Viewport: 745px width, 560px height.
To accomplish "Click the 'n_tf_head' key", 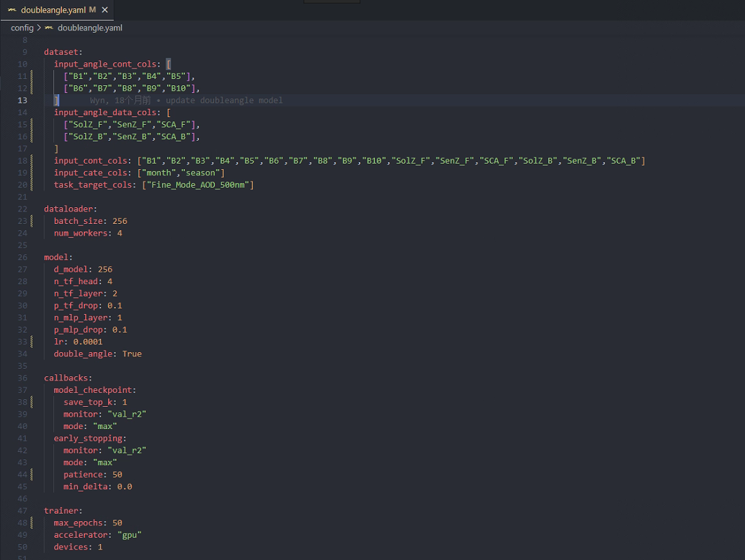I will click(x=76, y=281).
